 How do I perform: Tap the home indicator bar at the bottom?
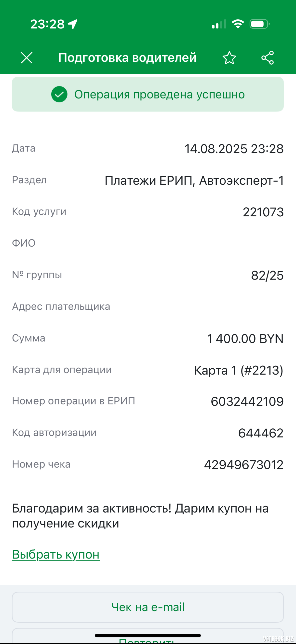148,635
